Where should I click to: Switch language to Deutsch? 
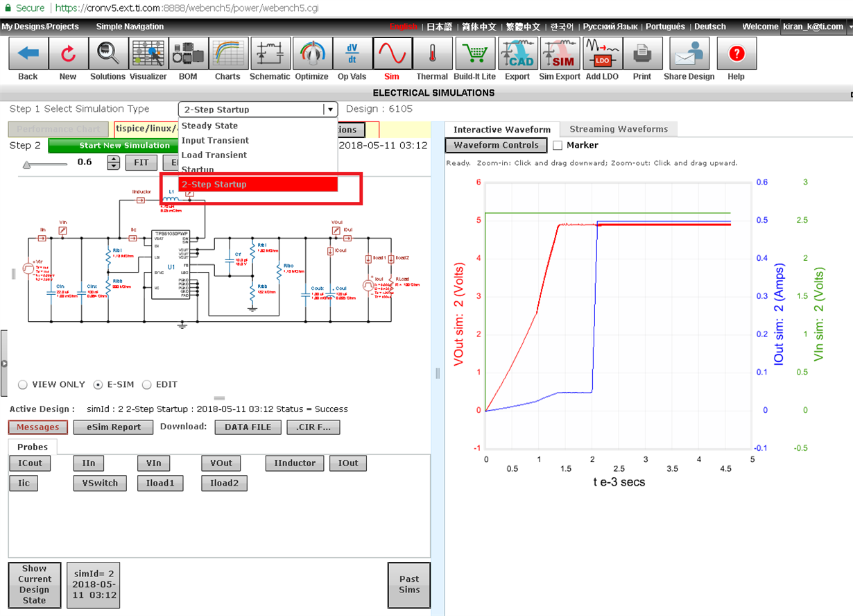[x=710, y=26]
